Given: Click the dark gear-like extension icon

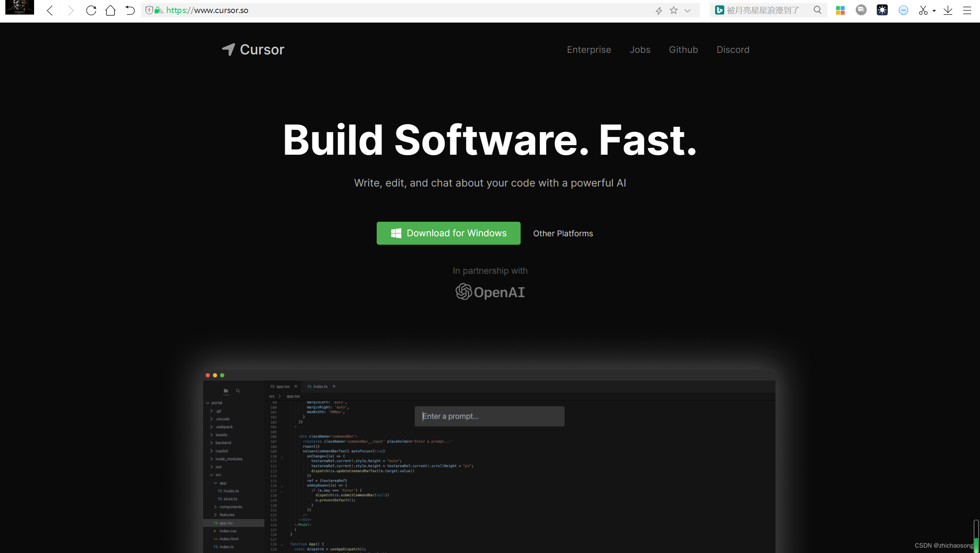Looking at the screenshot, I should [x=882, y=10].
